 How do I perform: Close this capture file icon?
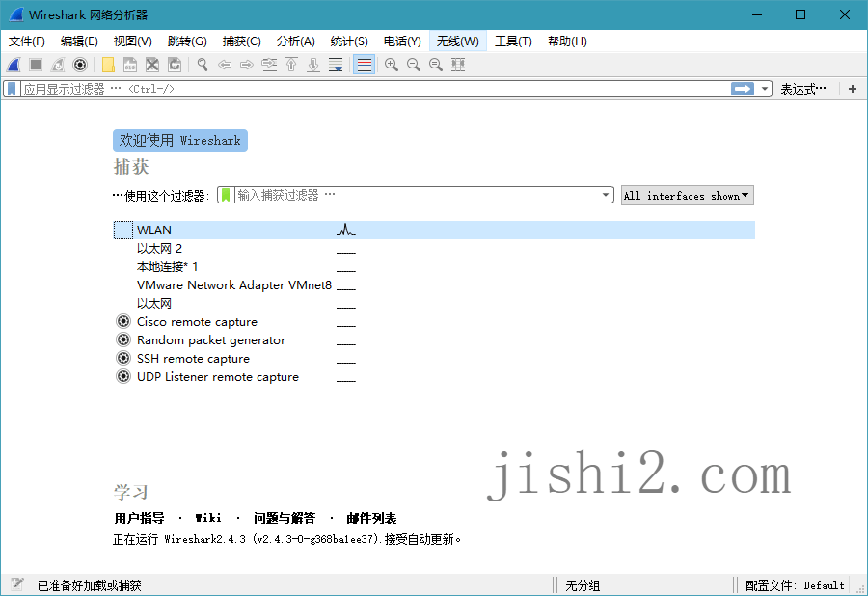point(152,65)
